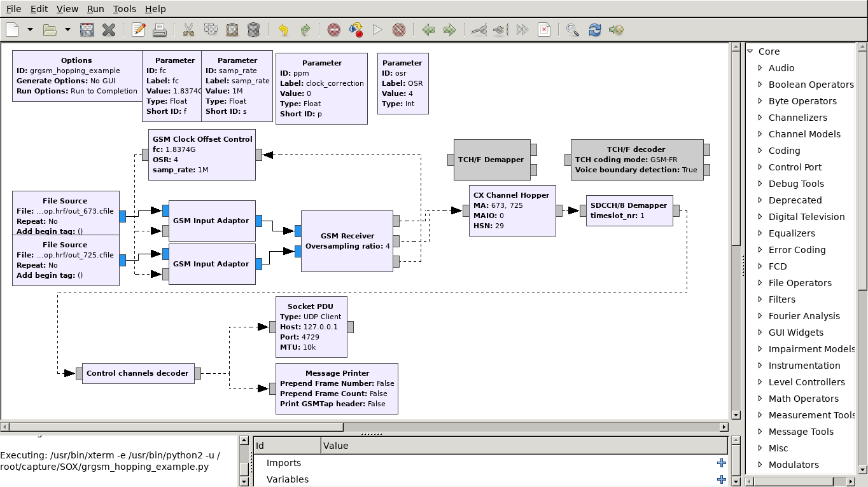Open the Run menu

pos(95,9)
